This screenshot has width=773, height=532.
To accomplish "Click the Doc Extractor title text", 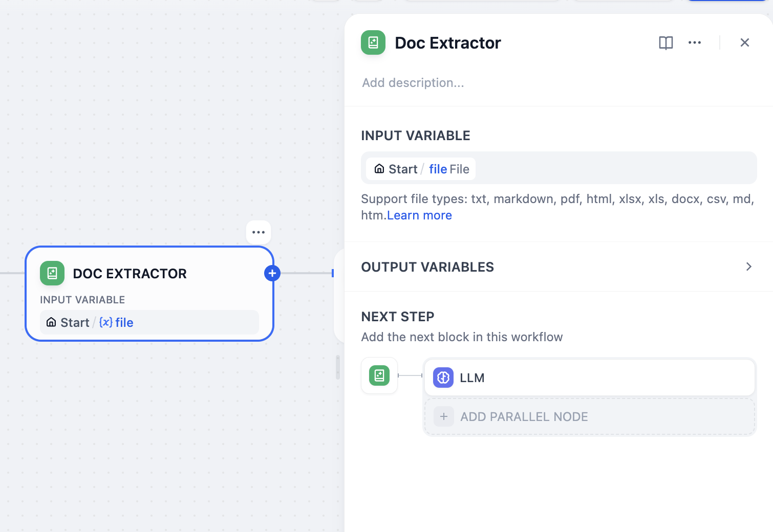I will 448,43.
